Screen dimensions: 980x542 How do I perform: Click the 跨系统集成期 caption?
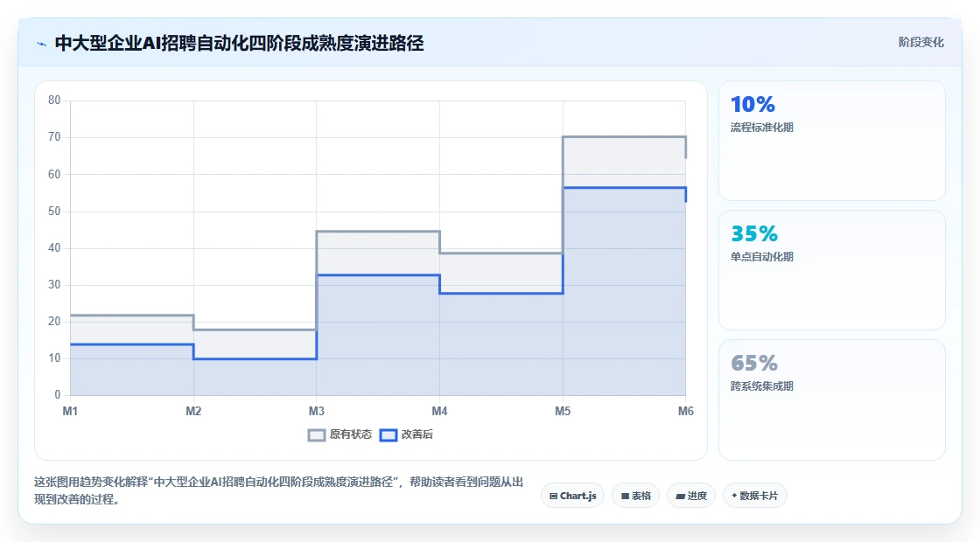762,386
